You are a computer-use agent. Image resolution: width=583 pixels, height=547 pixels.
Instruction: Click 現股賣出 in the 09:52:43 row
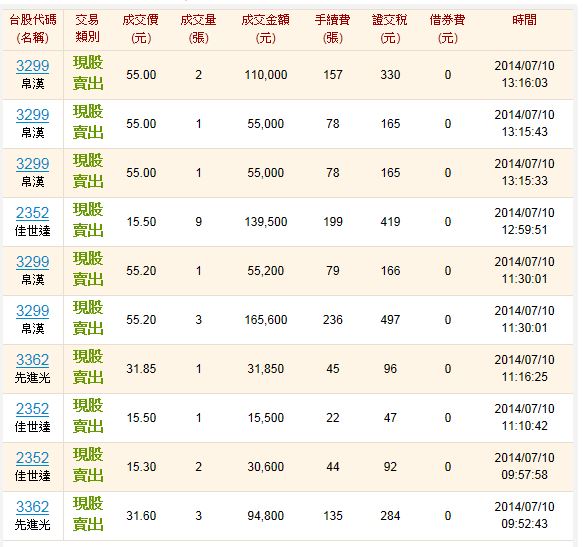click(88, 514)
